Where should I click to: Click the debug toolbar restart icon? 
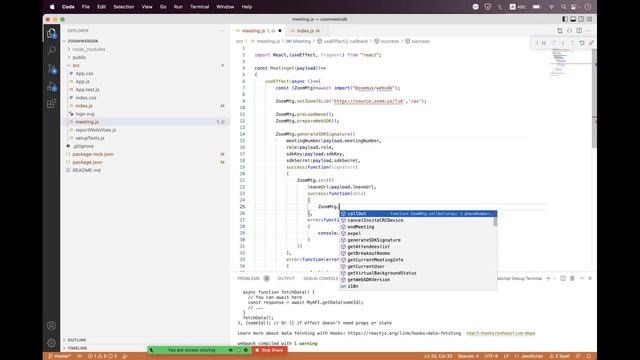(582, 43)
